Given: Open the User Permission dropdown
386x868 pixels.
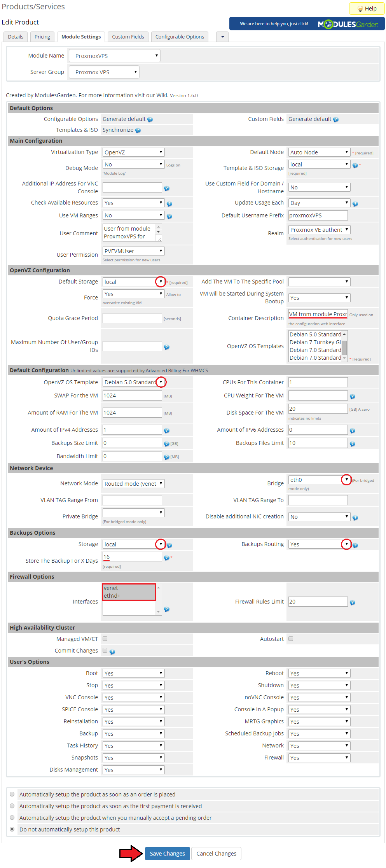Looking at the screenshot, I should [133, 251].
